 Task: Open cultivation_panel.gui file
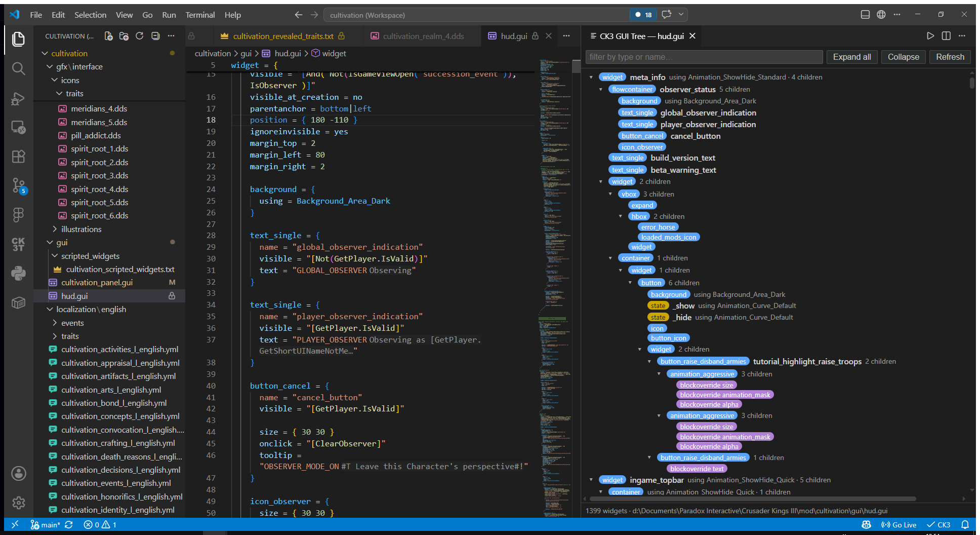[x=97, y=282]
